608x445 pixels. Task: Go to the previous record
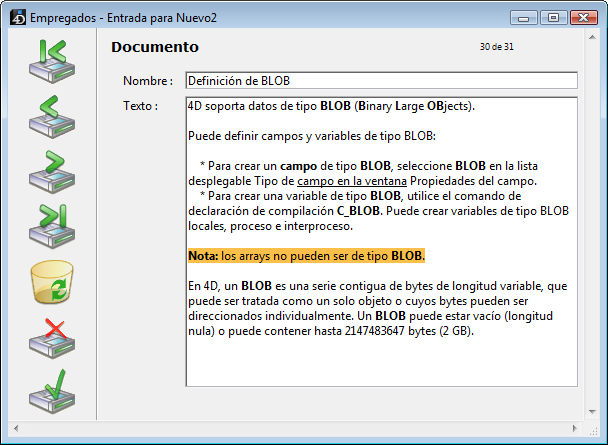[49, 117]
